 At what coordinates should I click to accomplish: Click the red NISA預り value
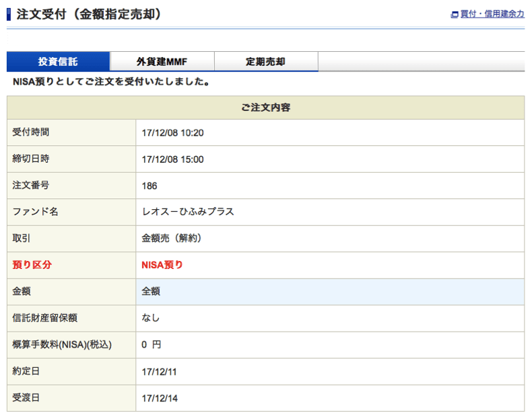[x=162, y=265]
